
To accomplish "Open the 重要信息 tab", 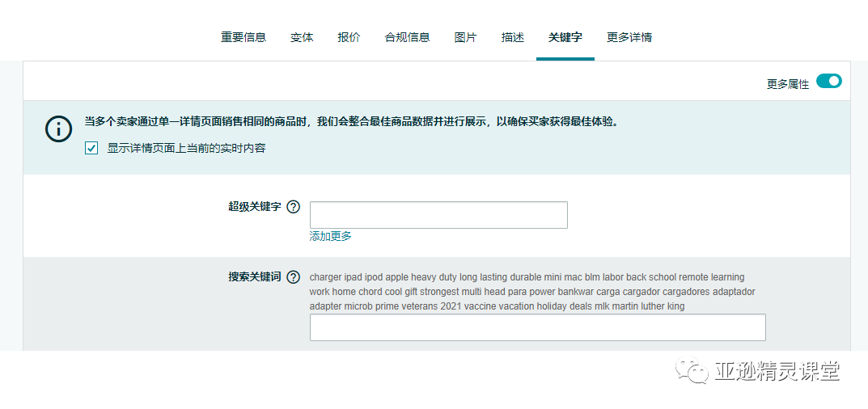I will pos(243,38).
